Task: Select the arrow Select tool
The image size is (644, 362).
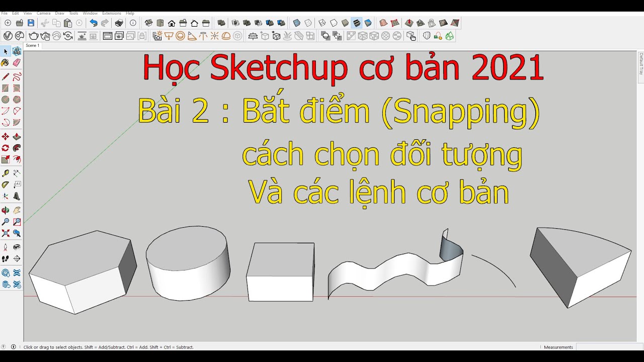Action: pos(6,51)
